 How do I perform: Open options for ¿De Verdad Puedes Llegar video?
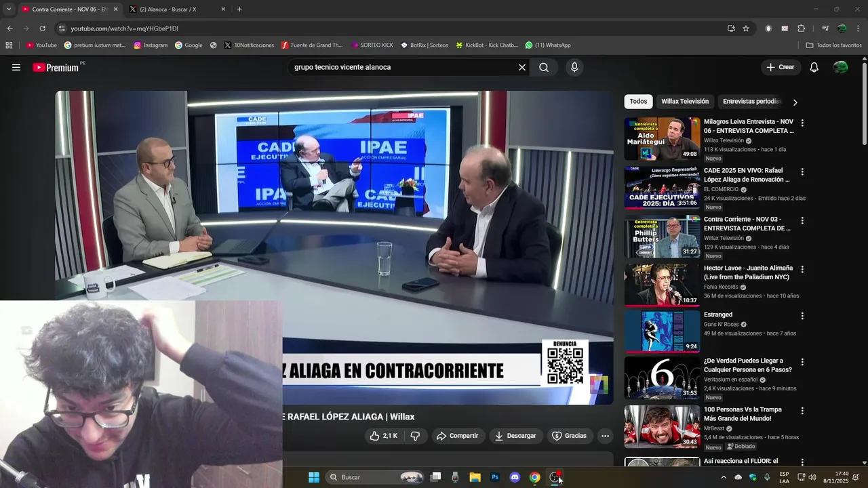click(x=802, y=362)
